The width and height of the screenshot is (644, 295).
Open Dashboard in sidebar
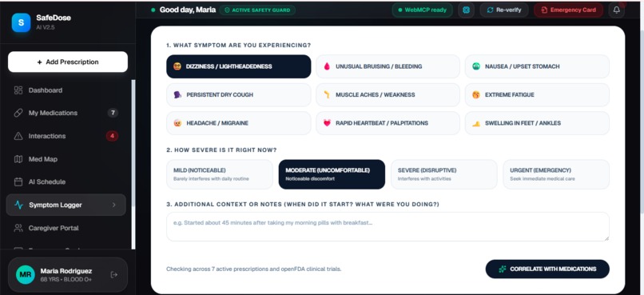click(x=66, y=90)
